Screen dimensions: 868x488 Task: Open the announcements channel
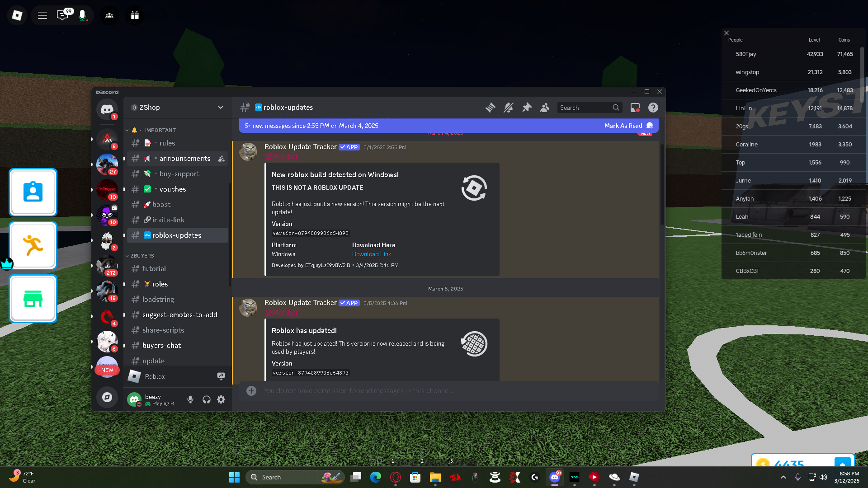click(x=178, y=159)
